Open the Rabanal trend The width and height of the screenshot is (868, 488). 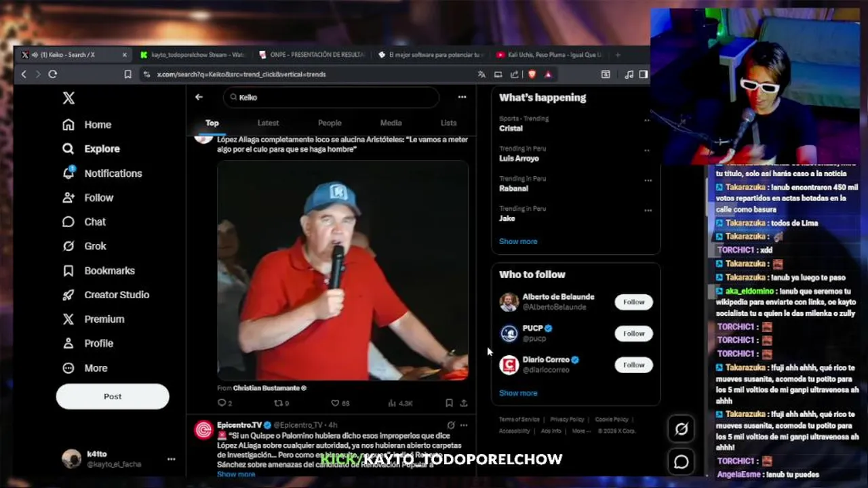click(x=513, y=188)
